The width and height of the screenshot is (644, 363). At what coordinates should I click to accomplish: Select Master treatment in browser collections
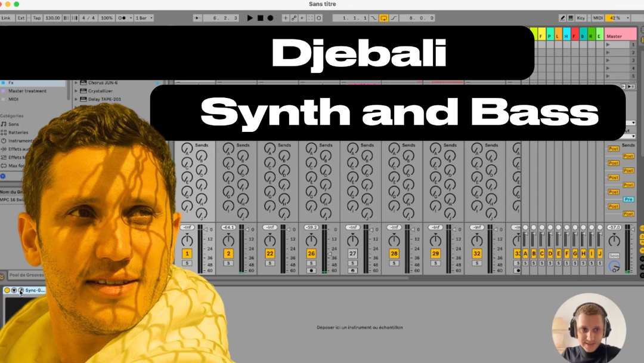point(27,91)
